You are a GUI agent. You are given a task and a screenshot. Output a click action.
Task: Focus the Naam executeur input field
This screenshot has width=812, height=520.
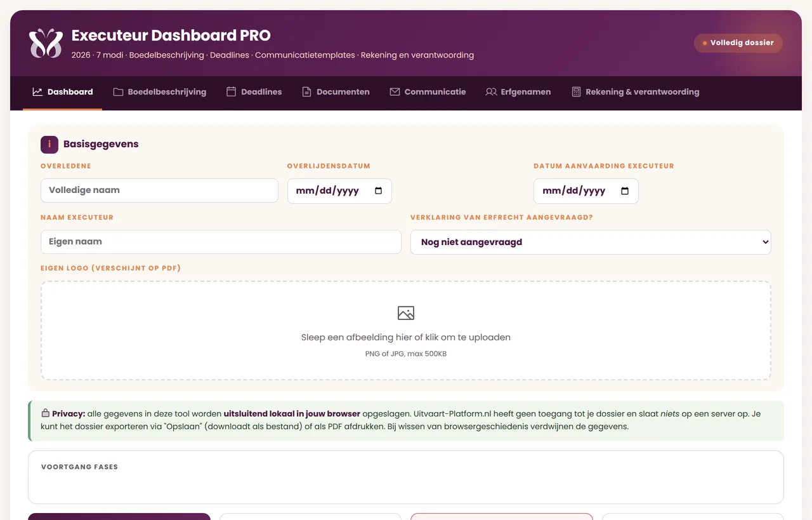221,242
